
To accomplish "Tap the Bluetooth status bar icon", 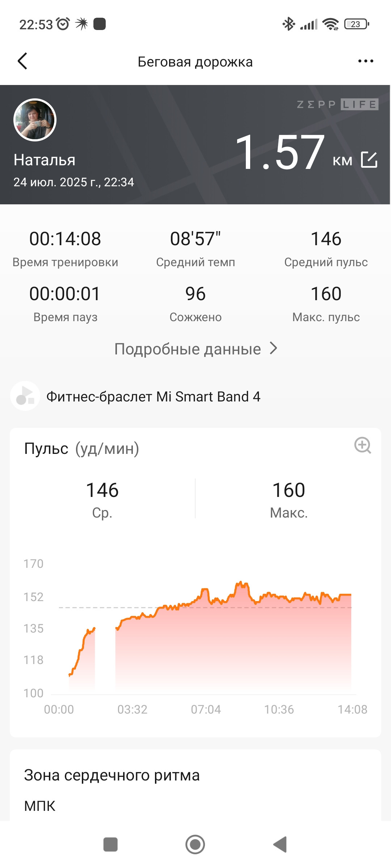I will coord(289,24).
